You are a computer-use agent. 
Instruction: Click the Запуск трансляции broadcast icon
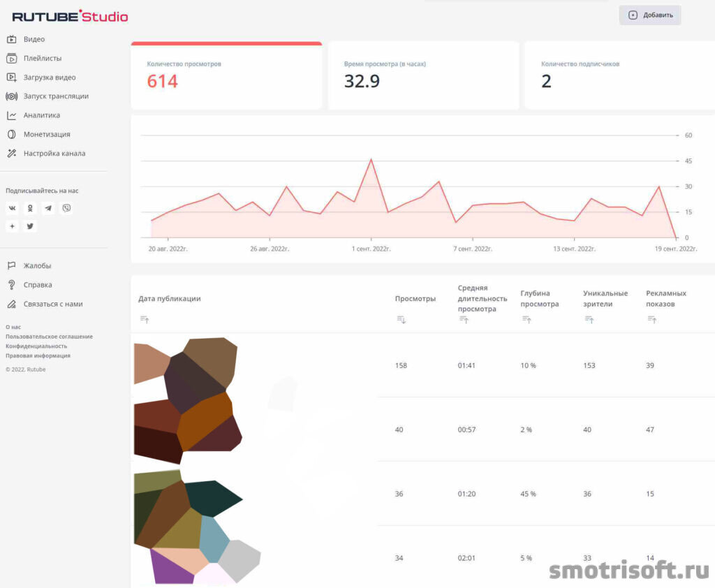pos(12,96)
